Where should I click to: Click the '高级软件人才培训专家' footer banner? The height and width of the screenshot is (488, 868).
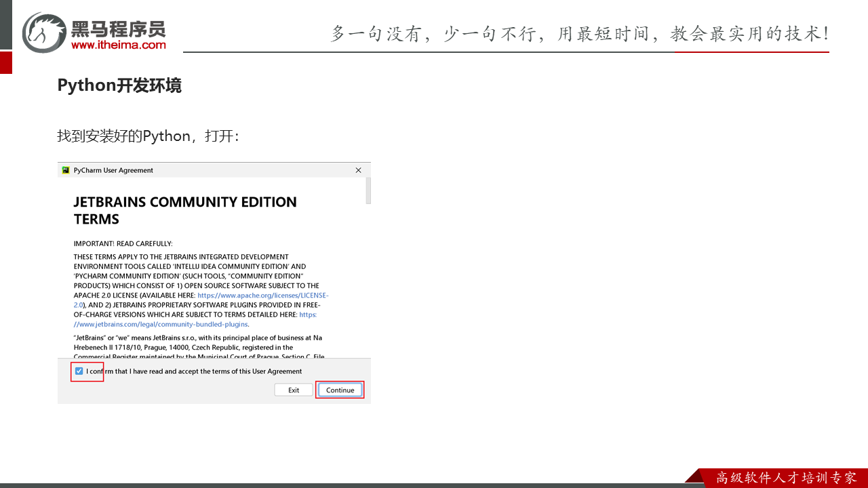(x=786, y=478)
